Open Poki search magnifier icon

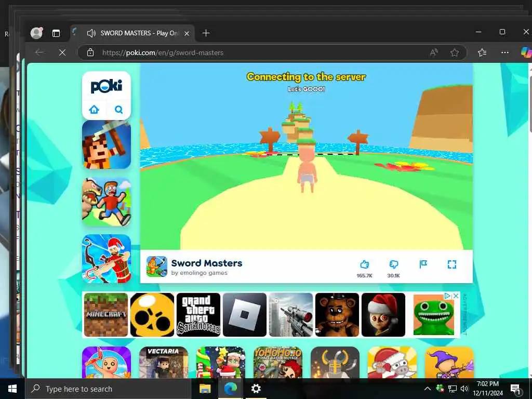pos(119,110)
